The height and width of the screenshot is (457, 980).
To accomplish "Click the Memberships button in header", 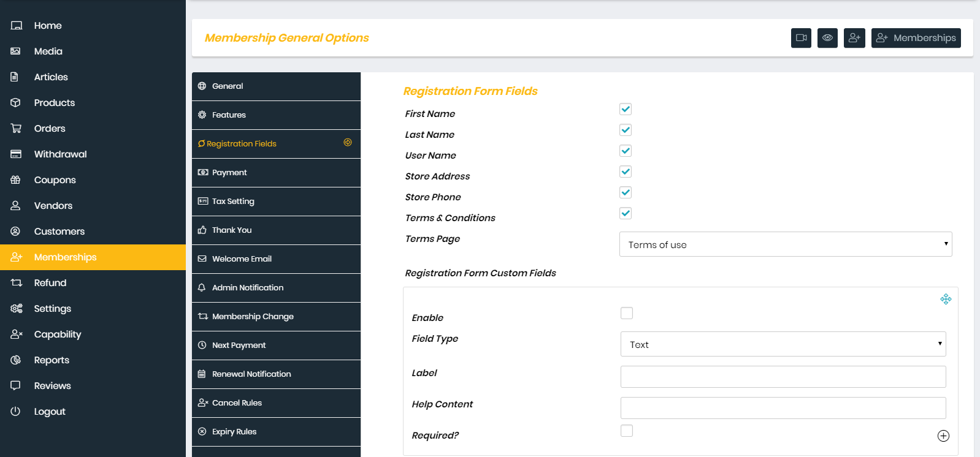I will [916, 38].
